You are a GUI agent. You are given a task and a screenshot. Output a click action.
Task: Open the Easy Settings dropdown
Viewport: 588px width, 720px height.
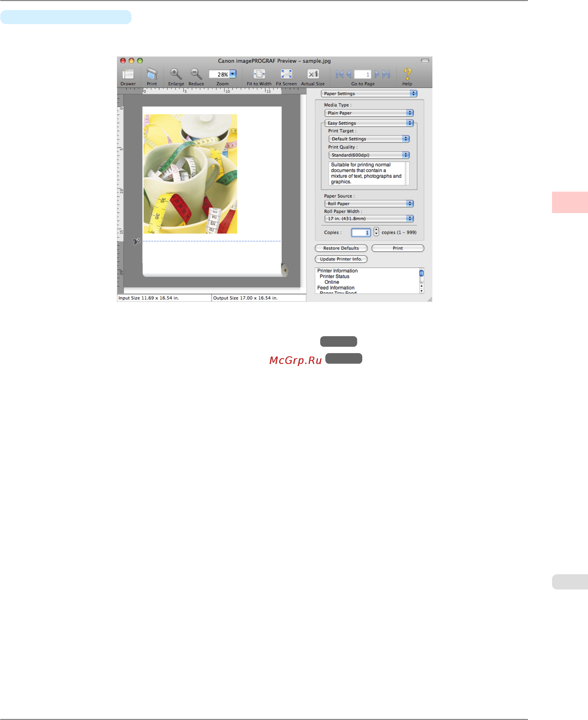(369, 123)
